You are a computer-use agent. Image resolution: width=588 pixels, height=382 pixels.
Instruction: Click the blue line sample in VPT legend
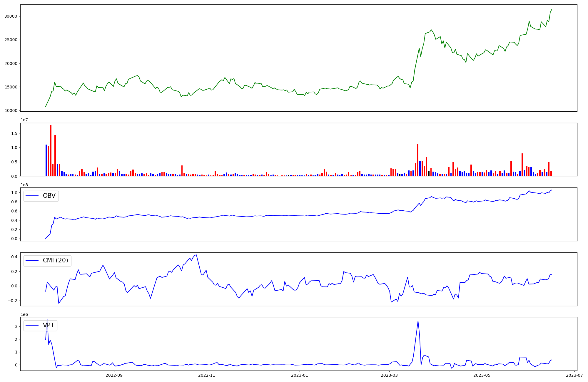pos(32,325)
